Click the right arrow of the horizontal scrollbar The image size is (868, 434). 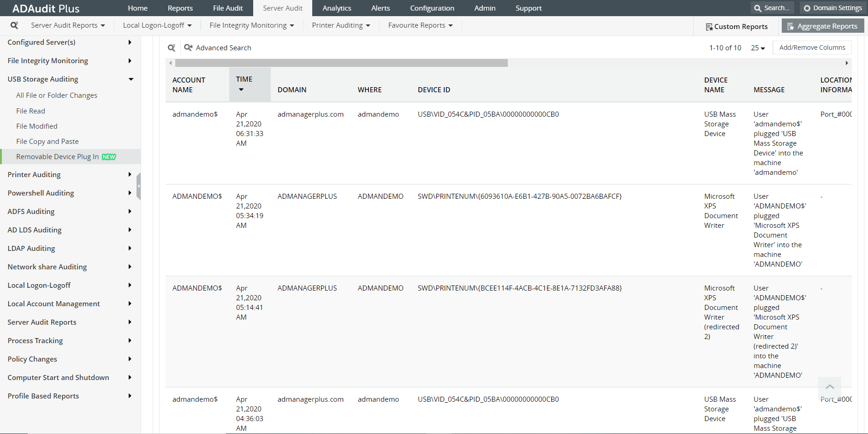[x=847, y=63]
